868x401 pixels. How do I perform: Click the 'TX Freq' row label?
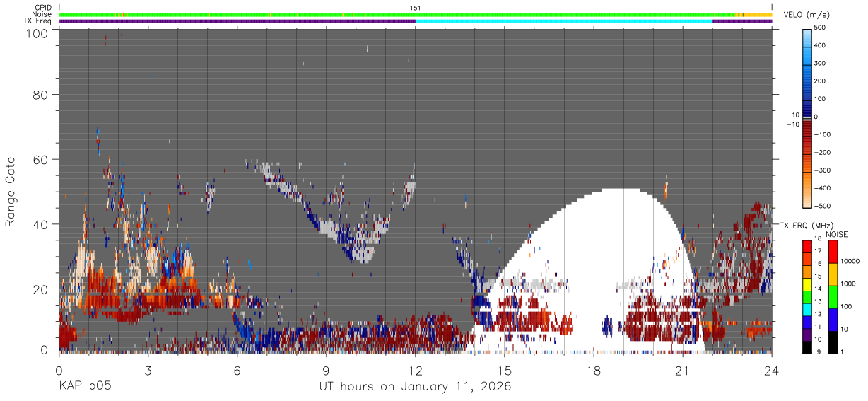coord(39,21)
